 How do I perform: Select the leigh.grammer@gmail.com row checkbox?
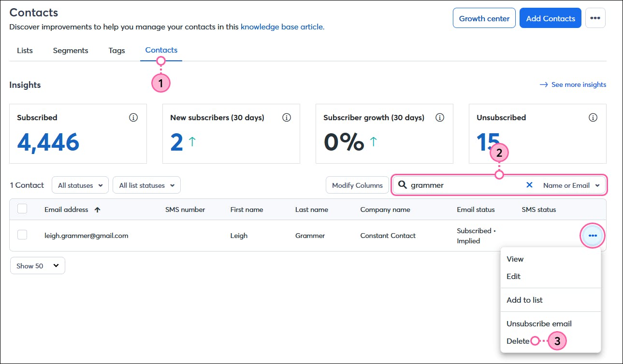[x=22, y=235]
